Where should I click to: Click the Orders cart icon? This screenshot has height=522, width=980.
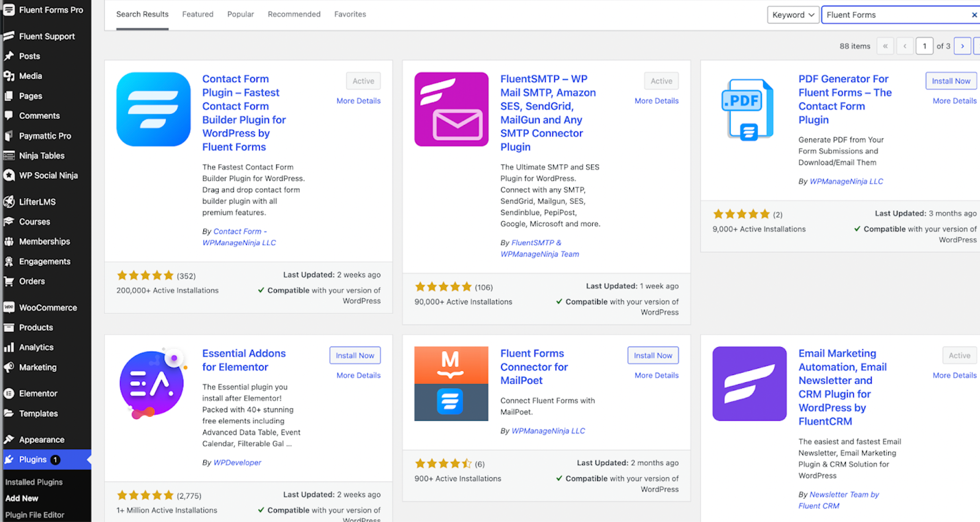click(x=9, y=281)
